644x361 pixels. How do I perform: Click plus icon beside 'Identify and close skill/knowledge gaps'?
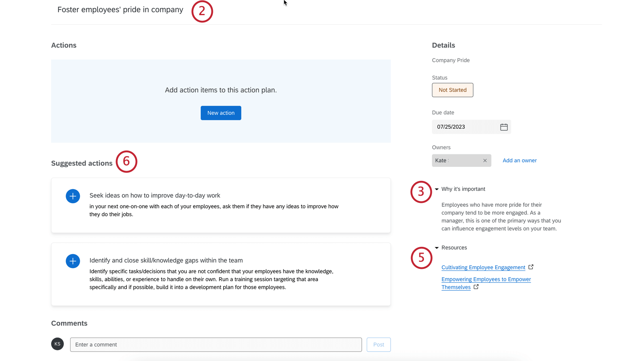73,261
